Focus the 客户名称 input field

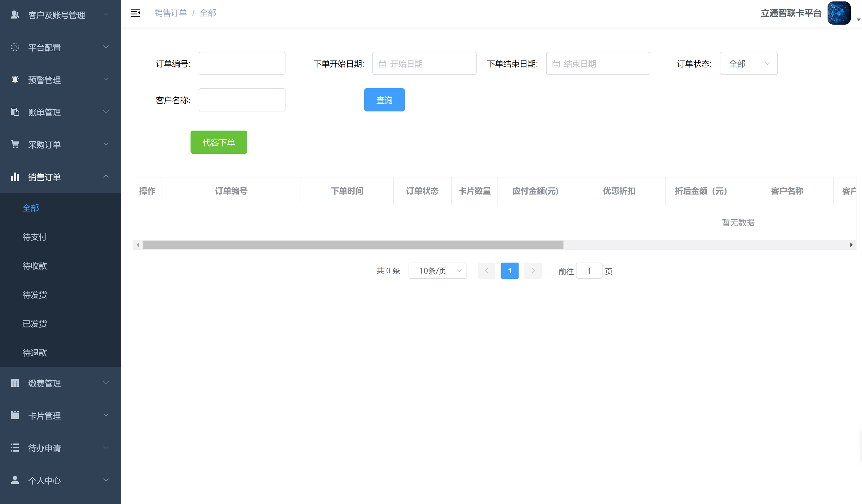point(242,100)
